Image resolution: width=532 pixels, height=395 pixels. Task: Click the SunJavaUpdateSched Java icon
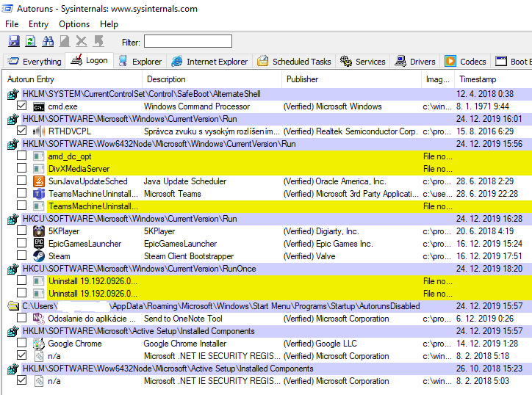point(39,181)
